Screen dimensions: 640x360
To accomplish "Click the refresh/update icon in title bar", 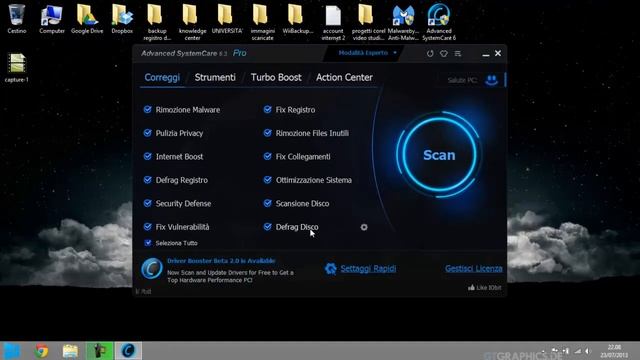I will (430, 53).
